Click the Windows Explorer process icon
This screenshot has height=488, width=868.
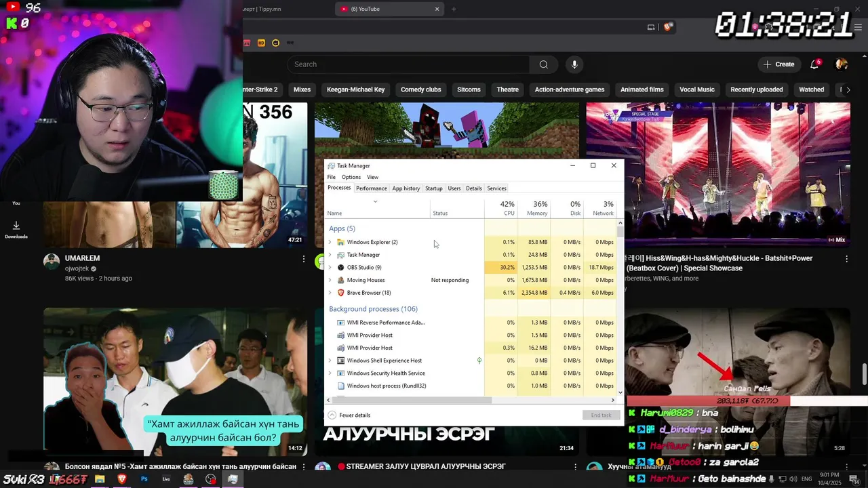tap(340, 242)
